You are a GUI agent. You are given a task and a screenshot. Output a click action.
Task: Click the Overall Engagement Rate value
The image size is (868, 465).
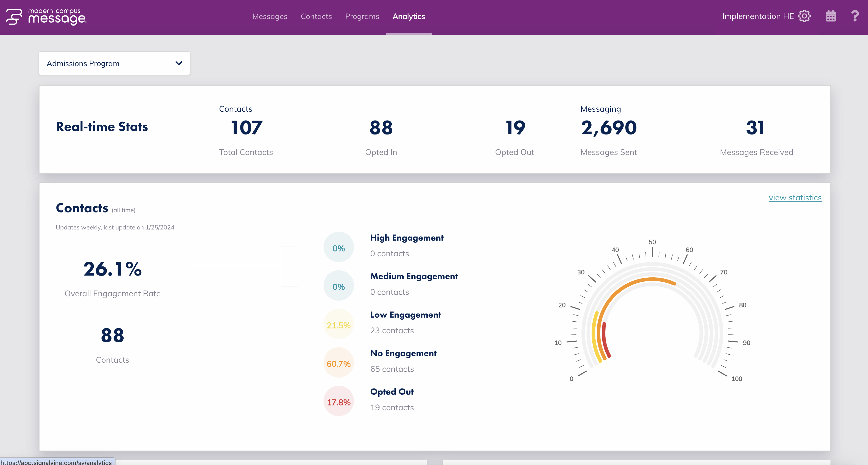pos(112,269)
